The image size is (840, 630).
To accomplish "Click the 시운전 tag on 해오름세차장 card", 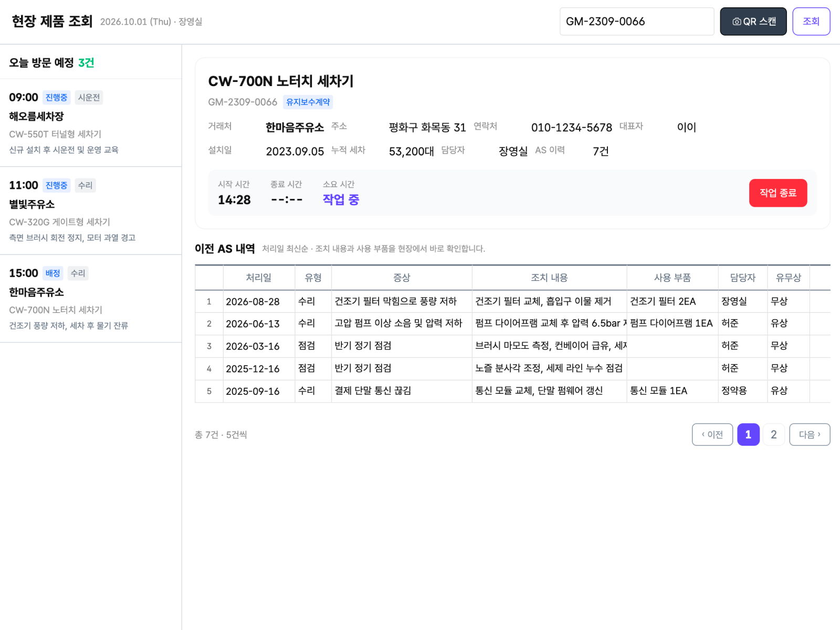I will 89,98.
